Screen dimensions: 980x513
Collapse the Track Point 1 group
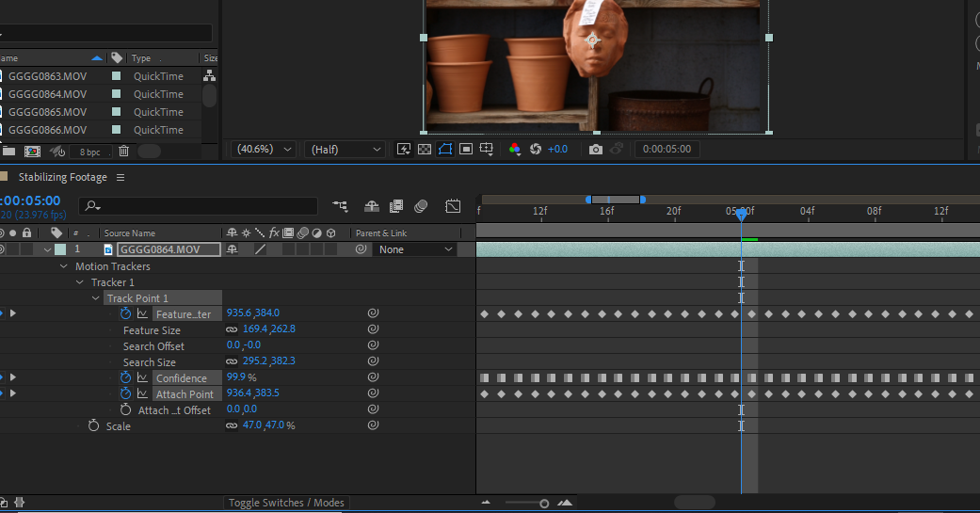[96, 298]
